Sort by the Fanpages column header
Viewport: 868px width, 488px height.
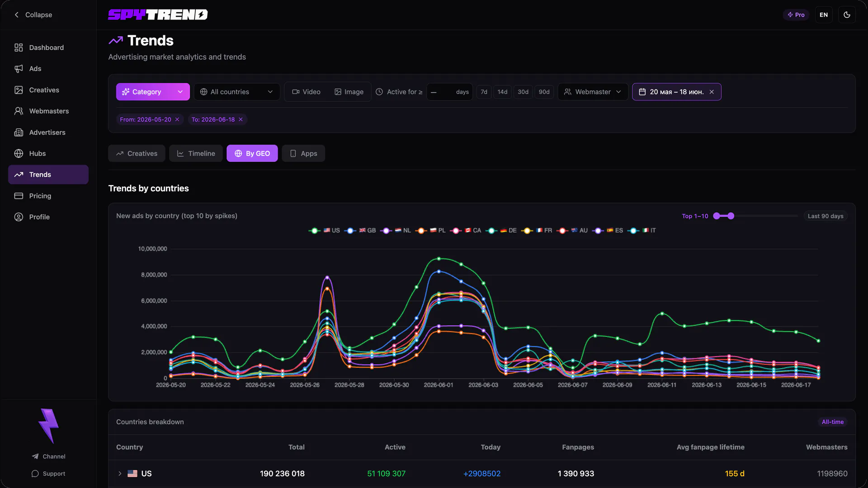click(x=578, y=447)
